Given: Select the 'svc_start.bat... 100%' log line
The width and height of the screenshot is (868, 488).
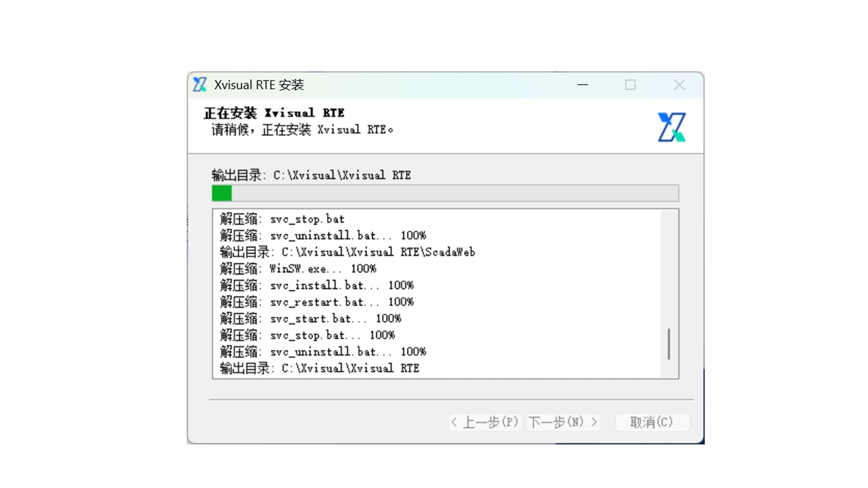Looking at the screenshot, I should coord(311,319).
